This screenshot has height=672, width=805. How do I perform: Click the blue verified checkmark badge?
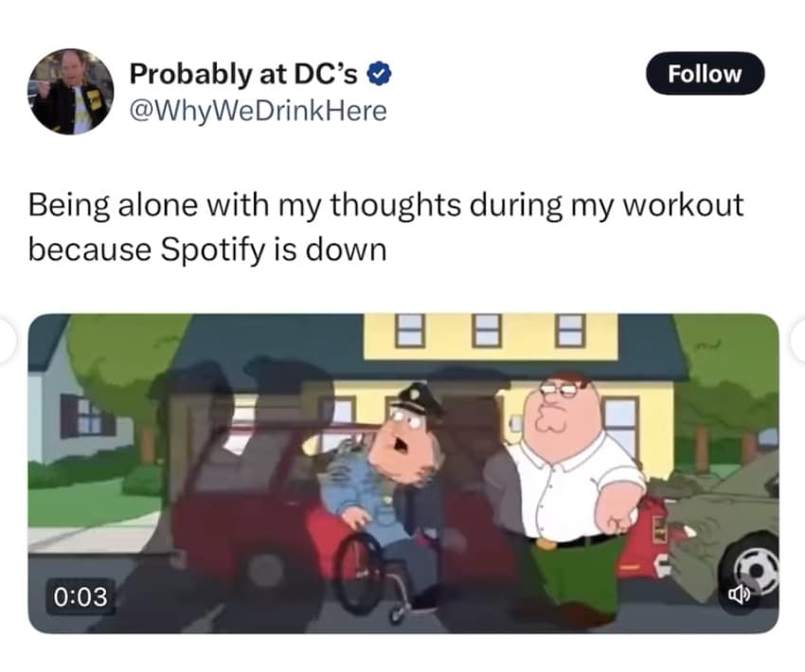coord(380,74)
